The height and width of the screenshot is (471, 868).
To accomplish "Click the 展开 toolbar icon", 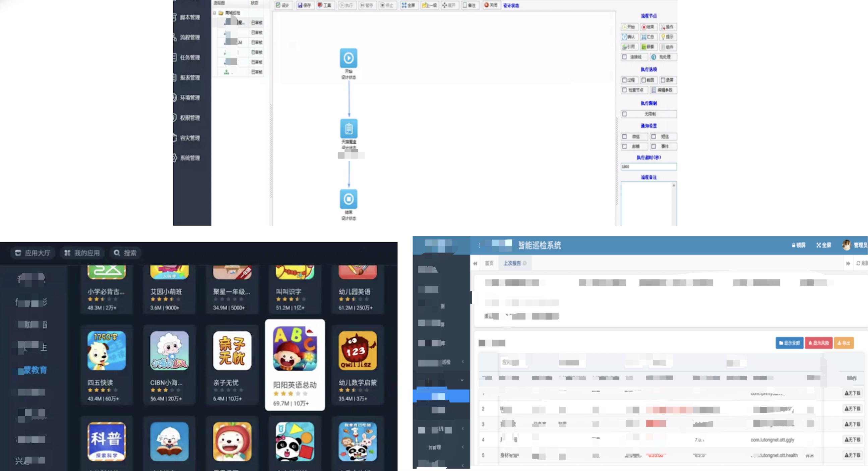I will [449, 5].
